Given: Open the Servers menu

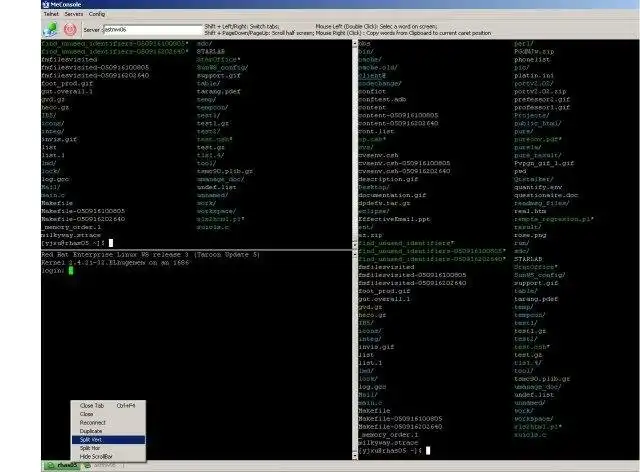Looking at the screenshot, I should coord(73,14).
